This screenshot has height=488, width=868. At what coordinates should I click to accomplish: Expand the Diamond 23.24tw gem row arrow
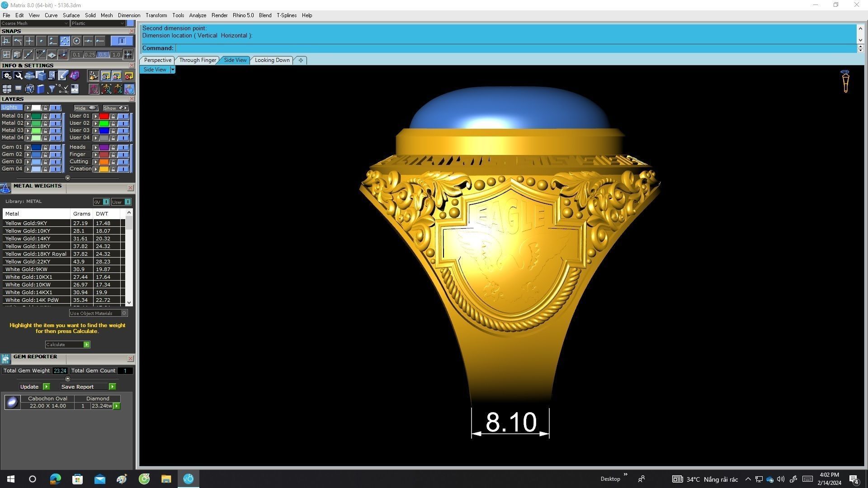tap(117, 406)
